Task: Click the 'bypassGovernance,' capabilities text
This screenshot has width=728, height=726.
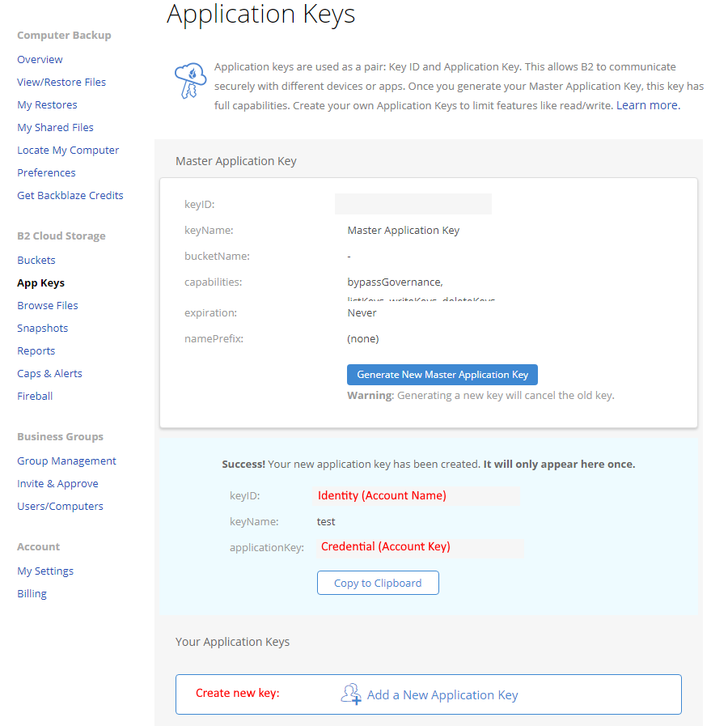Action: tap(395, 282)
